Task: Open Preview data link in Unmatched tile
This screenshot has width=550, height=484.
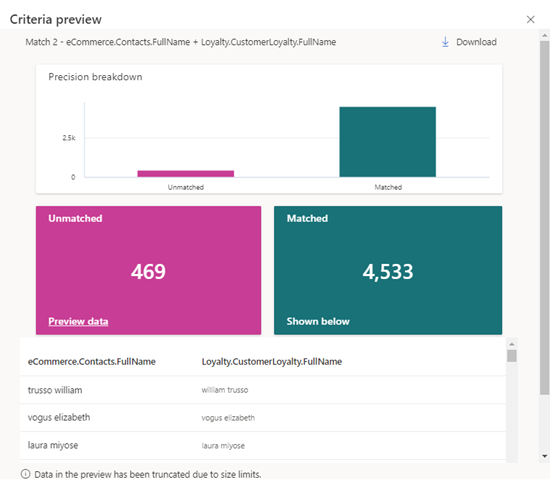Action: click(78, 321)
